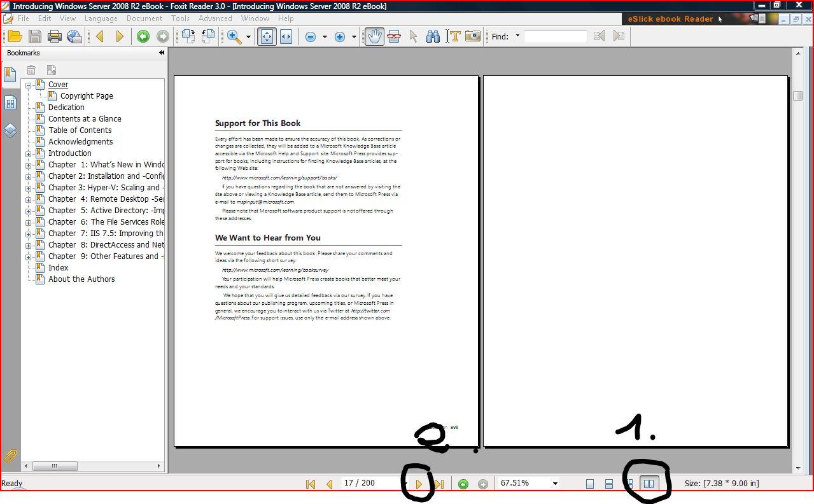814x504 pixels.
Task: Expand Chapter 7 IIS 7.5 node
Action: 29,234
